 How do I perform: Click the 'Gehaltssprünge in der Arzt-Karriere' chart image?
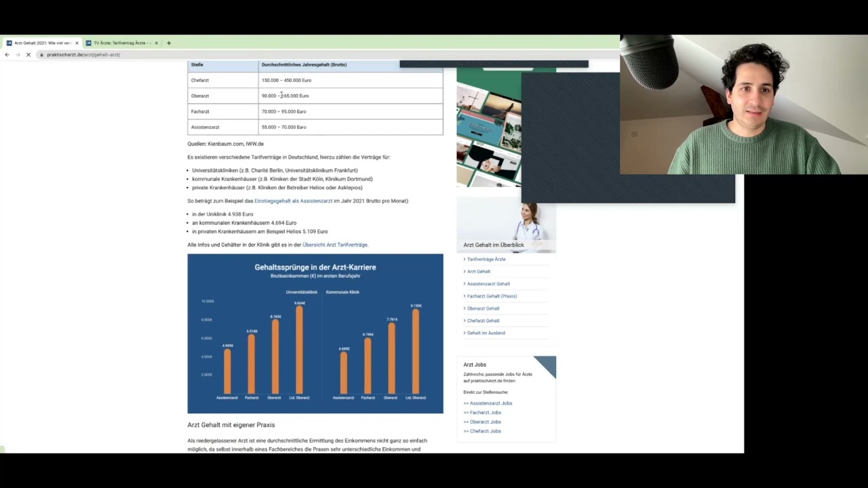pyautogui.click(x=315, y=333)
